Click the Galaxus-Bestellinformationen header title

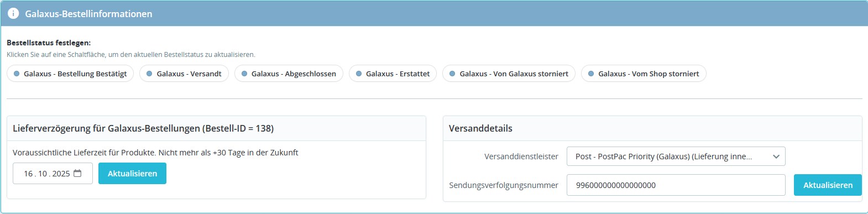click(88, 14)
